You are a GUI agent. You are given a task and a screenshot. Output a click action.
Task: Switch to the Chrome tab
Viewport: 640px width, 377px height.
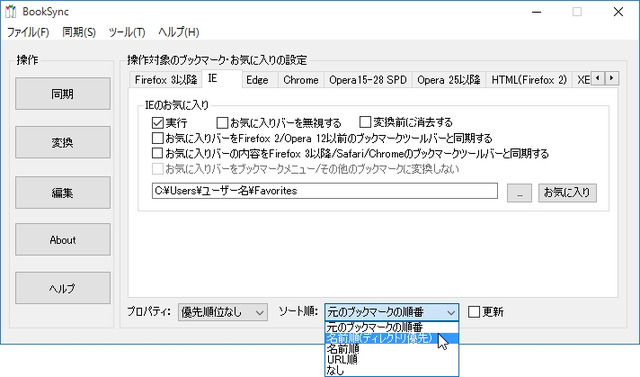pos(301,80)
